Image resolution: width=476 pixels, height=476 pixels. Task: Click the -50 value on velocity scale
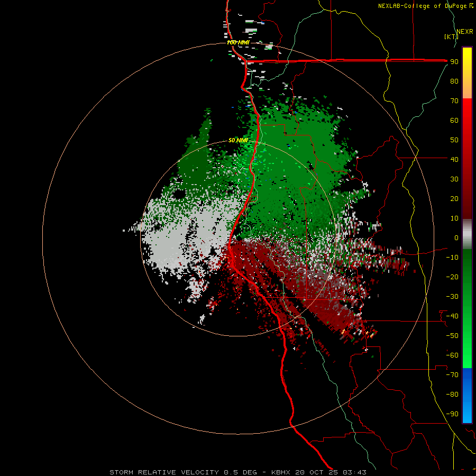452,336
